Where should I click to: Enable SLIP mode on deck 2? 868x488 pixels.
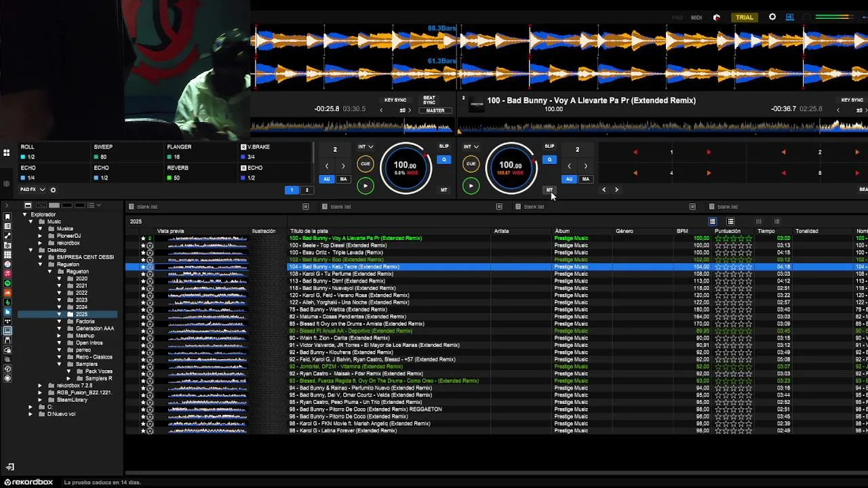pyautogui.click(x=549, y=146)
